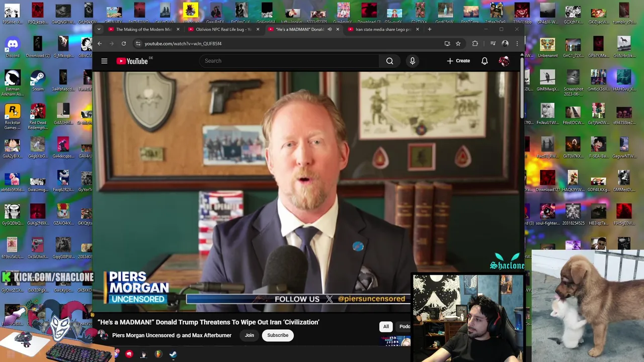This screenshot has width=644, height=362.
Task: Open Discord desktop shortcut
Action: (x=13, y=47)
